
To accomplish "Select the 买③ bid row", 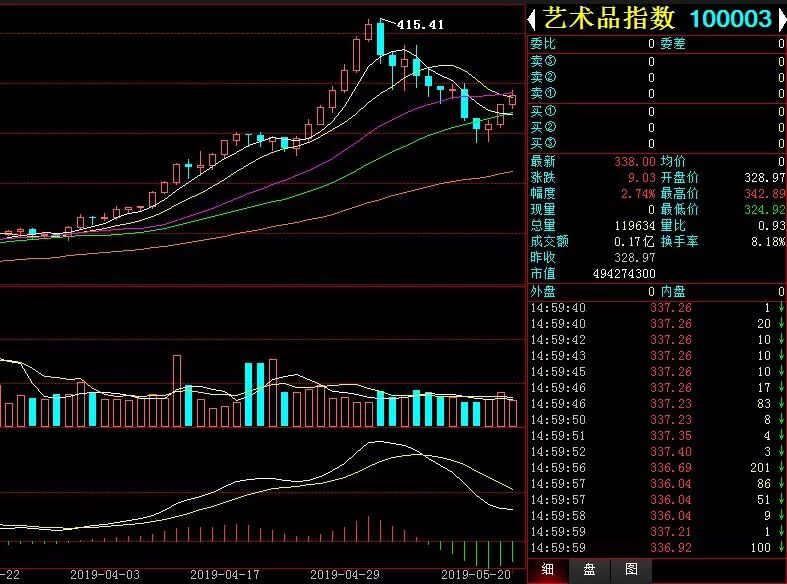I will 657,143.
